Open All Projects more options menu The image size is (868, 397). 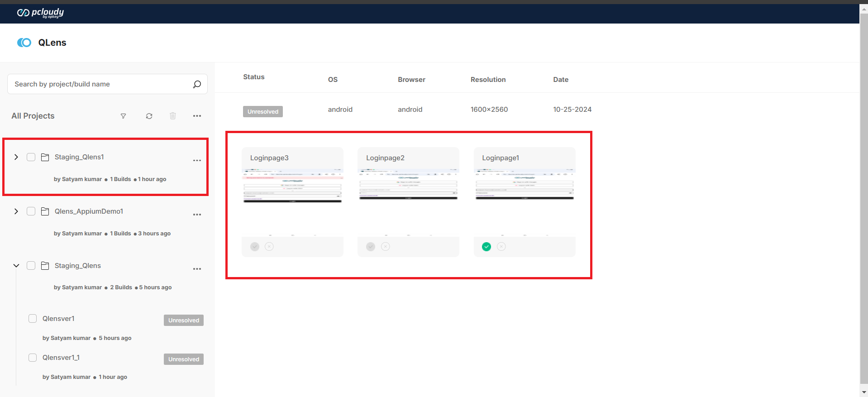[x=197, y=116]
